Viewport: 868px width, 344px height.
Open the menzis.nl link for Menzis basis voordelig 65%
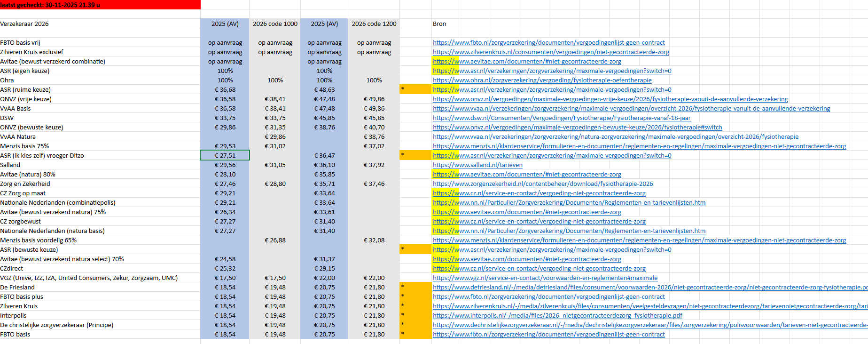[x=639, y=240]
